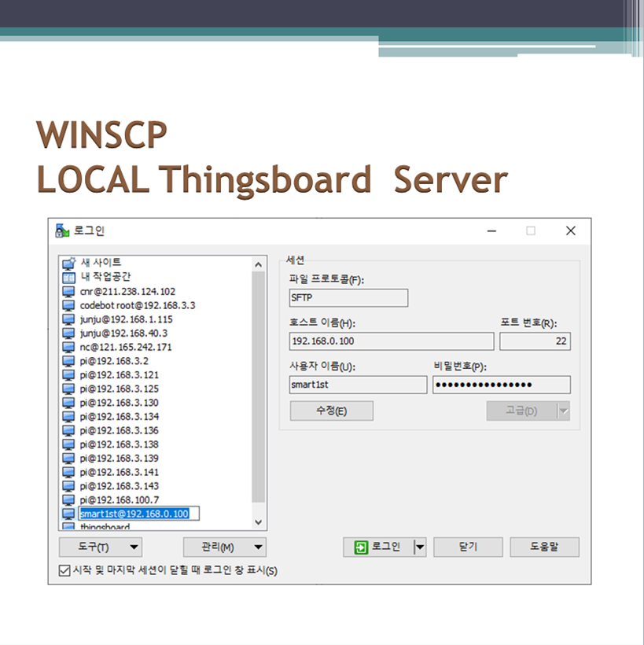Click the site list scroll up arrow
Screen dimensions: 644x645
click(x=258, y=264)
